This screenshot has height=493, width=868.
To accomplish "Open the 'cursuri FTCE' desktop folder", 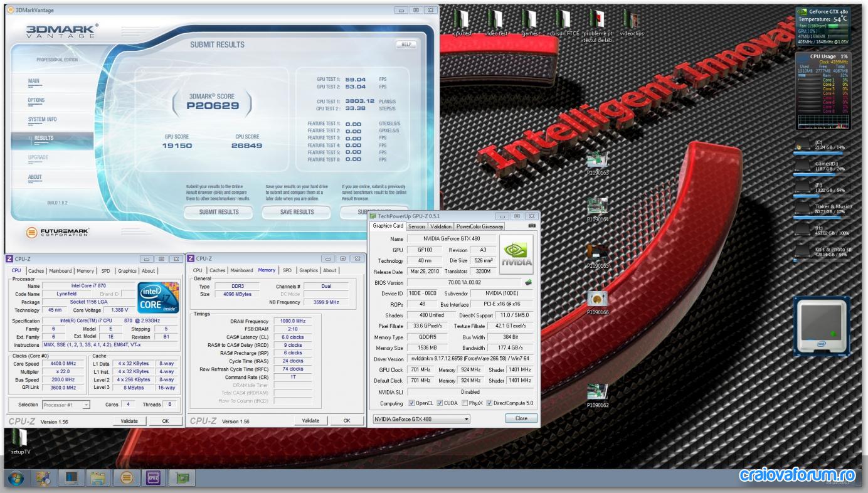I will coord(564,23).
